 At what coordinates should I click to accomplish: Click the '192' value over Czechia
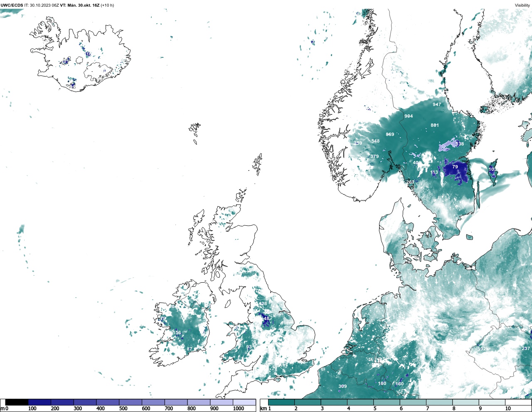click(x=482, y=349)
